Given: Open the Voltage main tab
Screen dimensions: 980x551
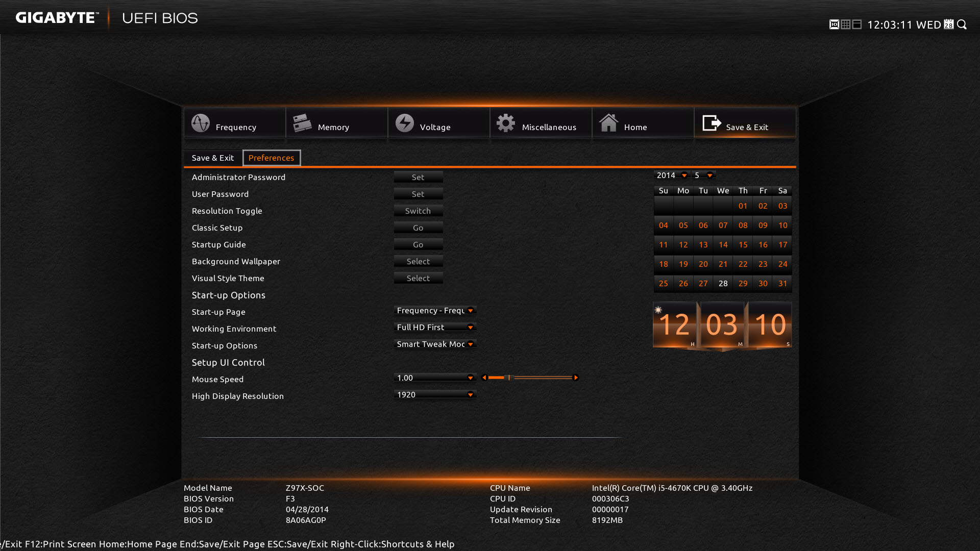Looking at the screenshot, I should tap(439, 123).
